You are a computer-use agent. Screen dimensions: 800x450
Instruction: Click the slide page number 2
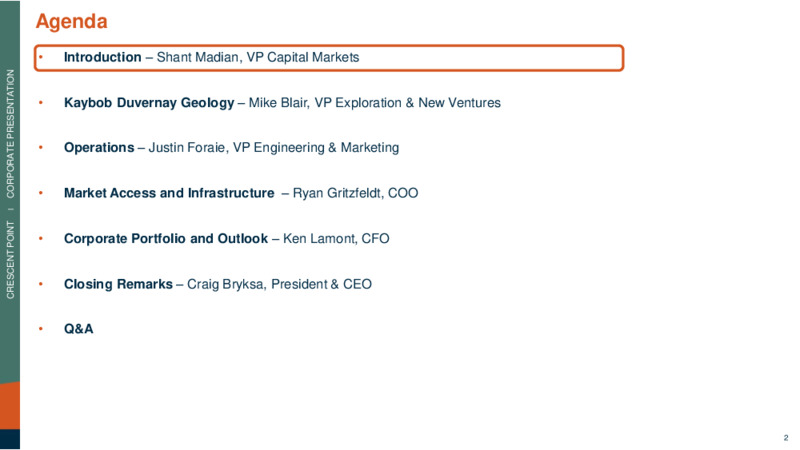coord(786,438)
